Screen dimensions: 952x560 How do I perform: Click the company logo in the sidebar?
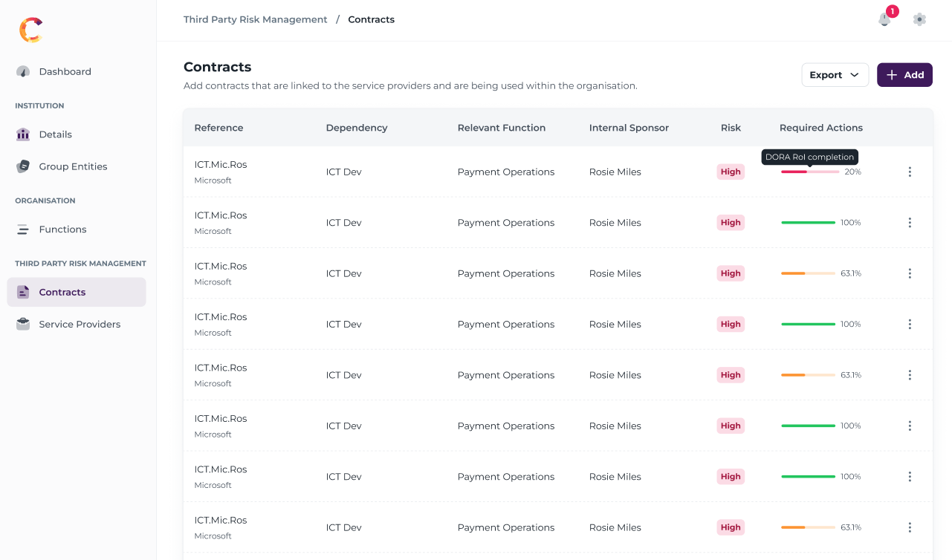tap(31, 30)
